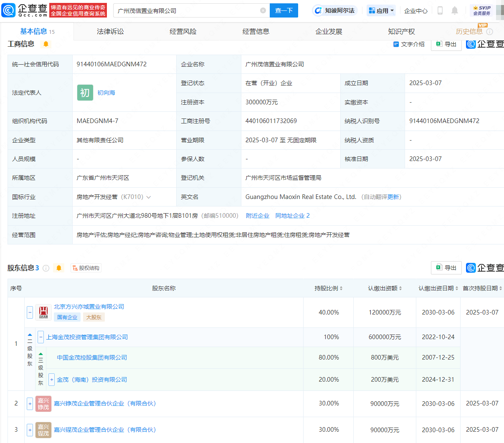Expand the 房地产开发经营 industry chevron
This screenshot has height=443, width=504.
coord(149,197)
